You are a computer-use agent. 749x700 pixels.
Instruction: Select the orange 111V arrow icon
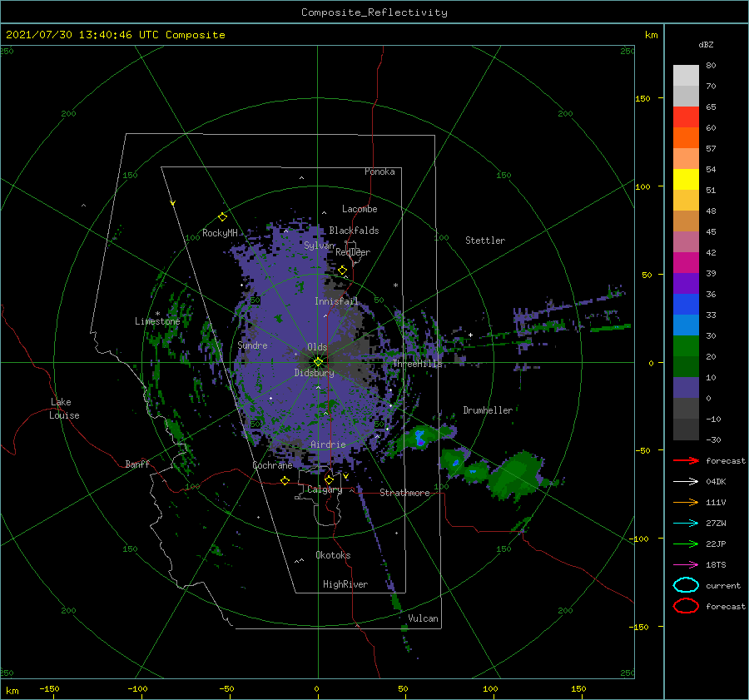click(686, 502)
